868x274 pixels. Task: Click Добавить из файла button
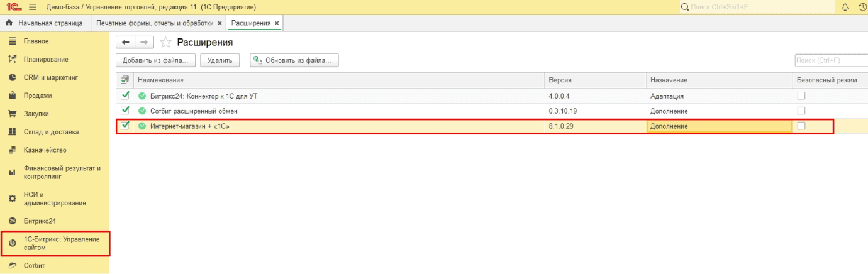[x=156, y=60]
